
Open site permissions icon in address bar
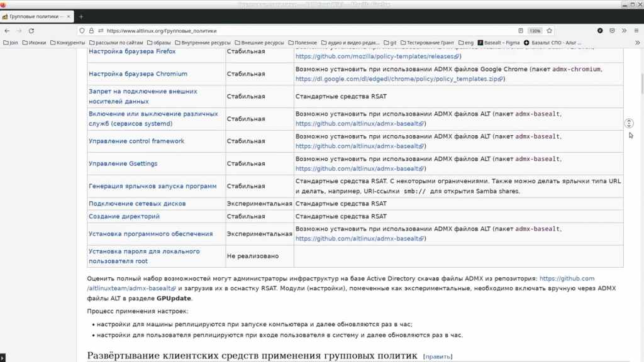[101, 31]
